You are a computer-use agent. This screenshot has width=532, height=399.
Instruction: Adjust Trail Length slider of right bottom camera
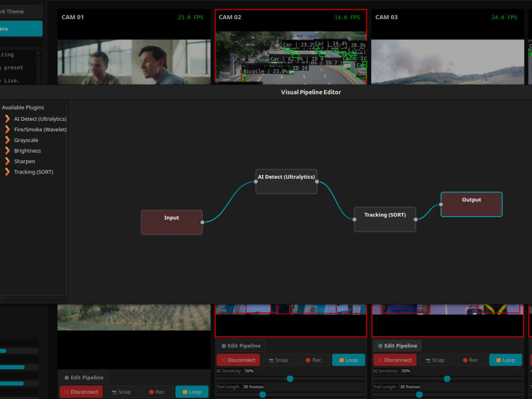click(x=419, y=395)
